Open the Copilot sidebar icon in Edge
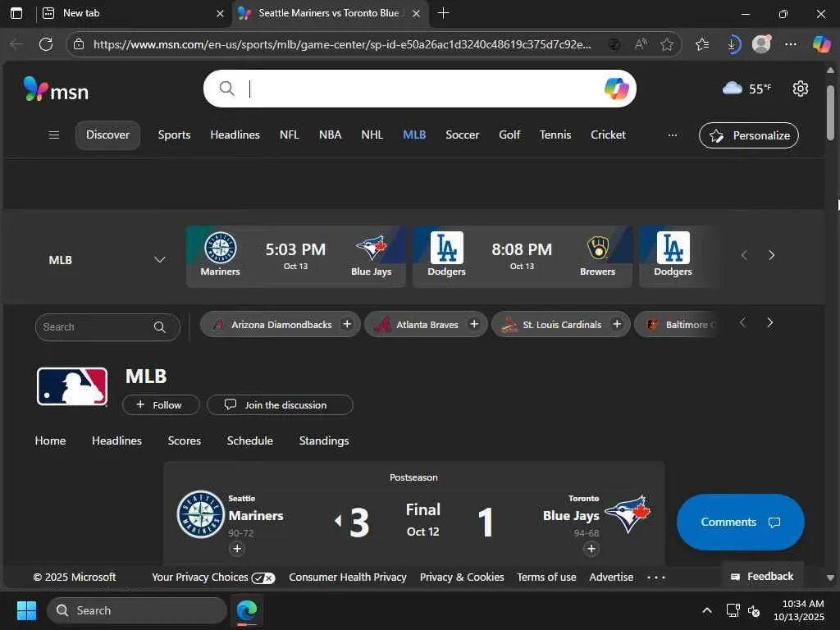The height and width of the screenshot is (630, 840). pyautogui.click(x=821, y=44)
